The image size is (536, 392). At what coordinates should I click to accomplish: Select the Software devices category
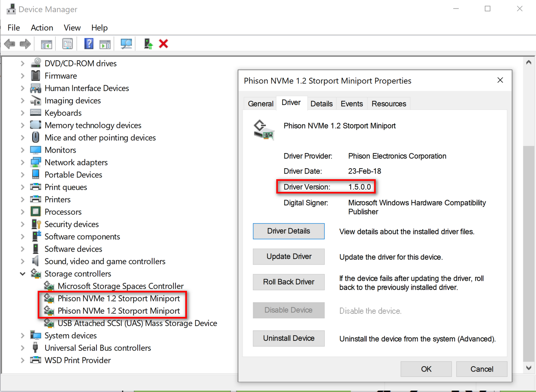pos(73,249)
